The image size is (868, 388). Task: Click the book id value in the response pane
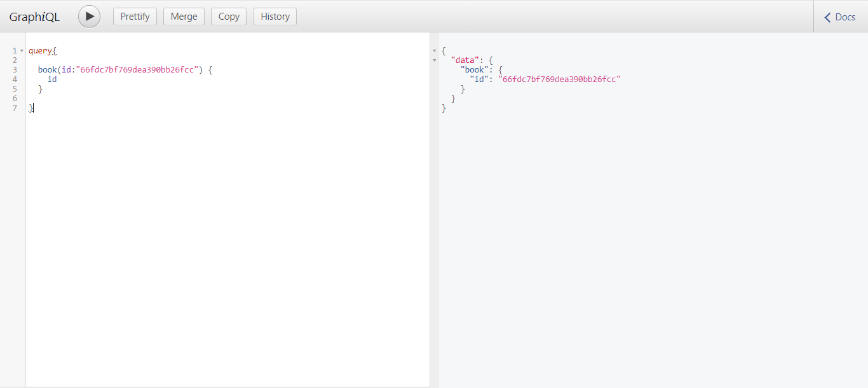[x=559, y=79]
